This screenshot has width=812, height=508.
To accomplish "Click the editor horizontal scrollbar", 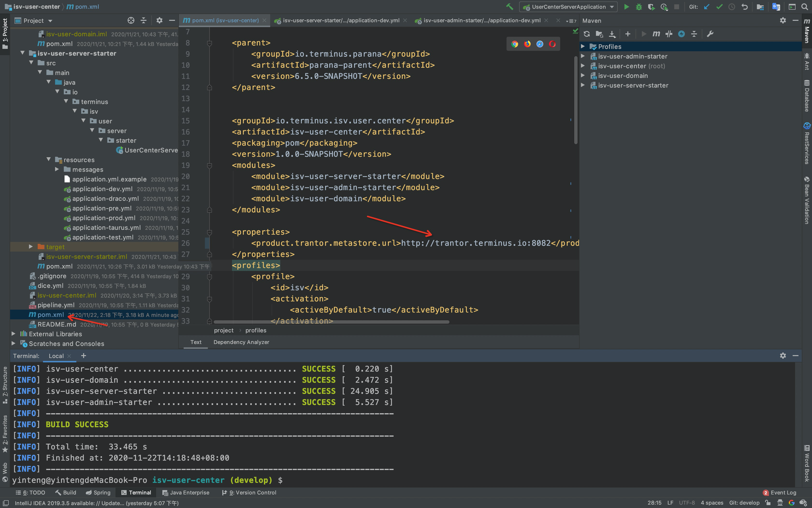I will (332, 322).
